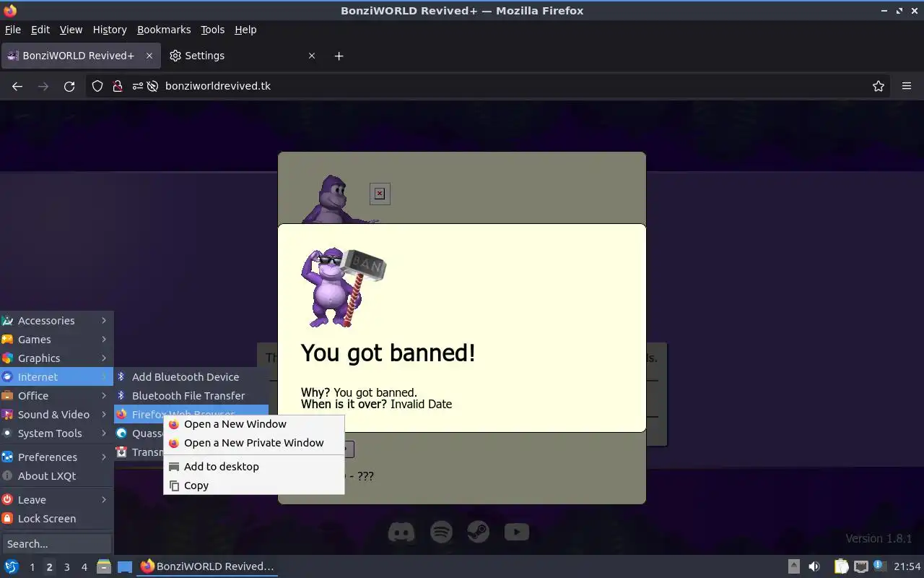The image size is (924, 578).
Task: Switch to the Settings tab
Action: (242, 56)
